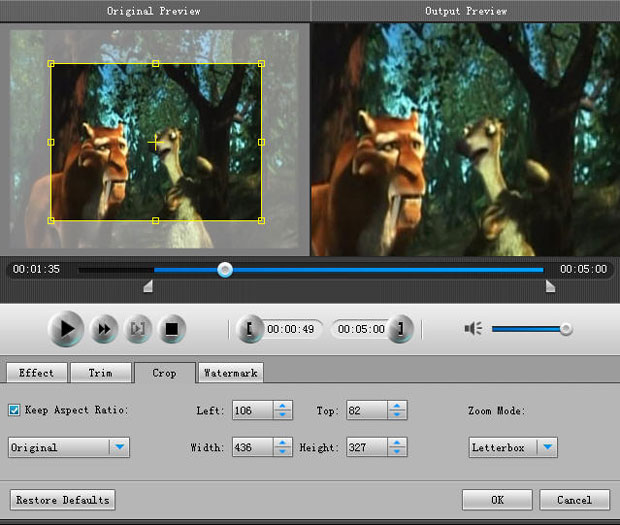
Task: Click the bottom-right crop handle
Action: (261, 221)
